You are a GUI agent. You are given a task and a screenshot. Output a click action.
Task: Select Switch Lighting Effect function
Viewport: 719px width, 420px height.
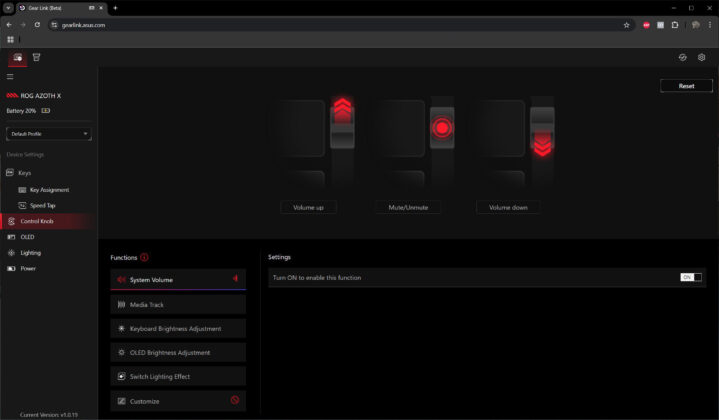tap(178, 376)
